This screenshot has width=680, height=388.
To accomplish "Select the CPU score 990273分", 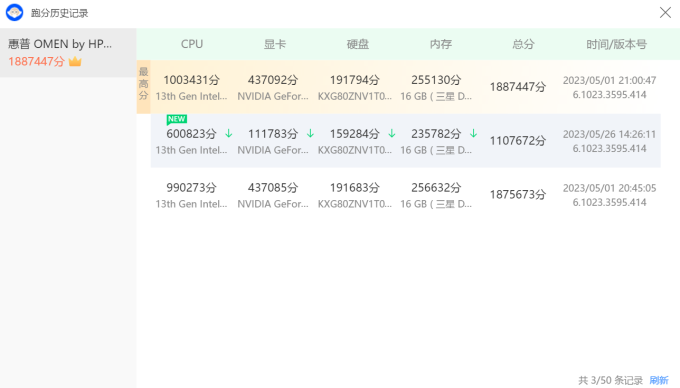I will (191, 188).
